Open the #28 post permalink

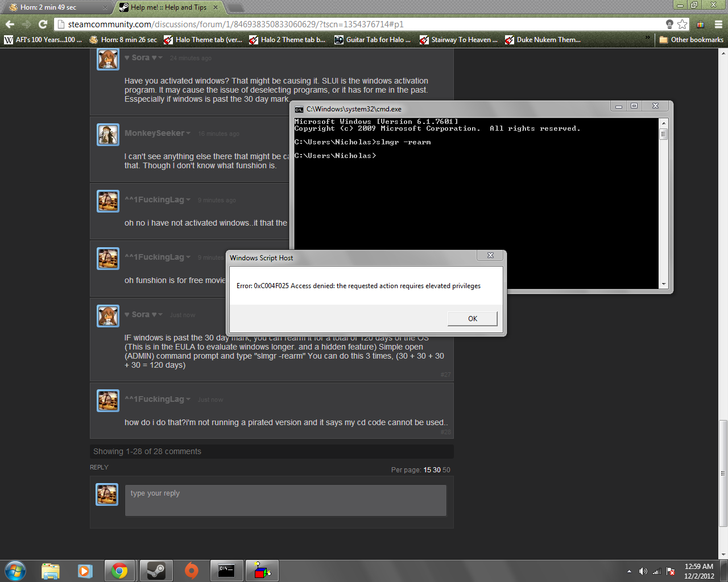coord(445,432)
